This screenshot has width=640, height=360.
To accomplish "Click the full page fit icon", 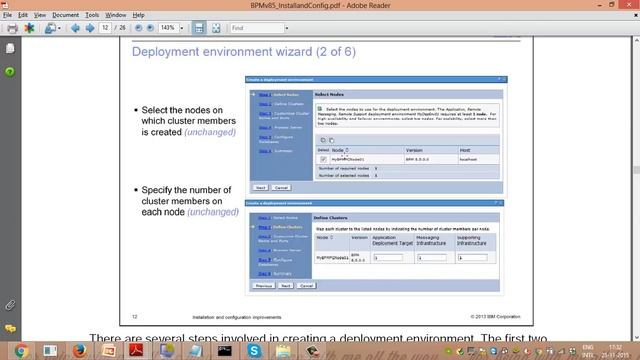I will (x=216, y=28).
